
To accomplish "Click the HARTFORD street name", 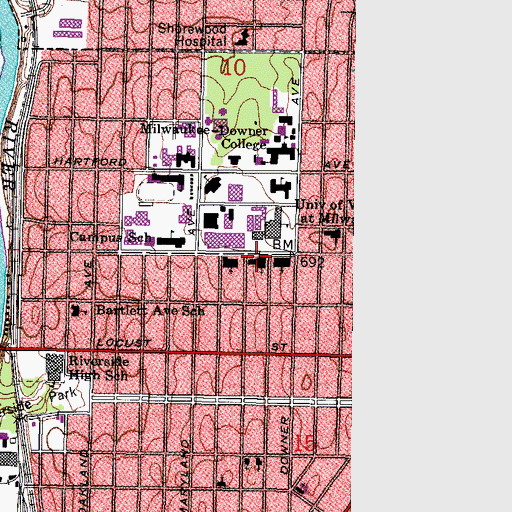I will [91, 162].
